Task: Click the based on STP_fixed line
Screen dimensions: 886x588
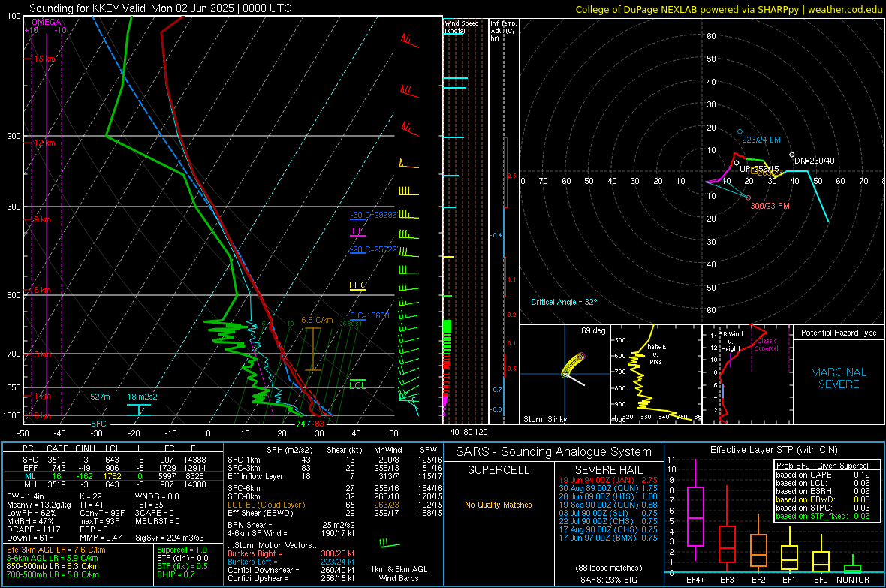Action: coord(823,516)
